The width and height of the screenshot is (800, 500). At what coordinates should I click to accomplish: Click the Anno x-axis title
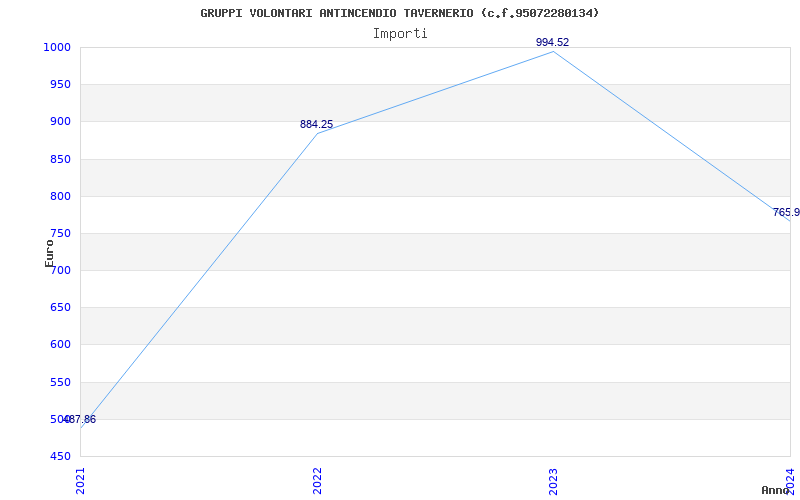(x=775, y=490)
